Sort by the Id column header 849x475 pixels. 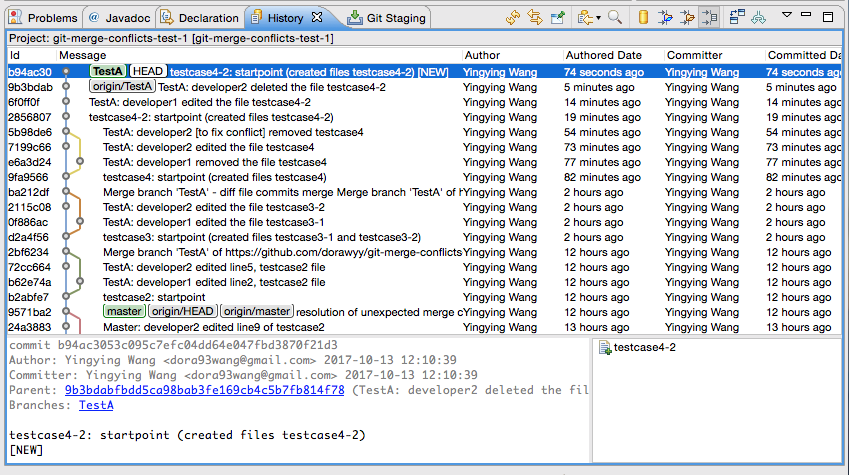coord(31,55)
